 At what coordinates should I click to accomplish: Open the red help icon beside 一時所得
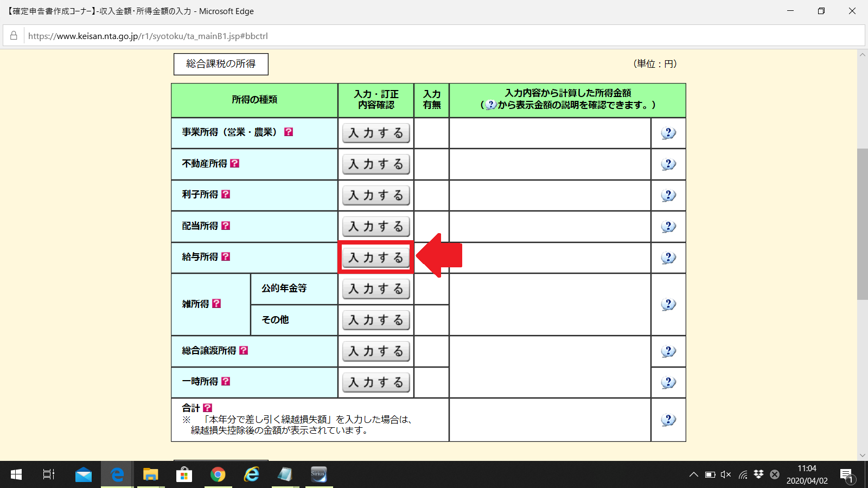tap(226, 381)
